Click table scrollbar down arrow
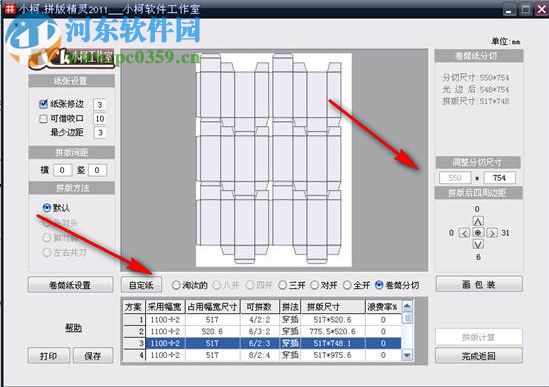This screenshot has height=387, width=549. (x=407, y=355)
